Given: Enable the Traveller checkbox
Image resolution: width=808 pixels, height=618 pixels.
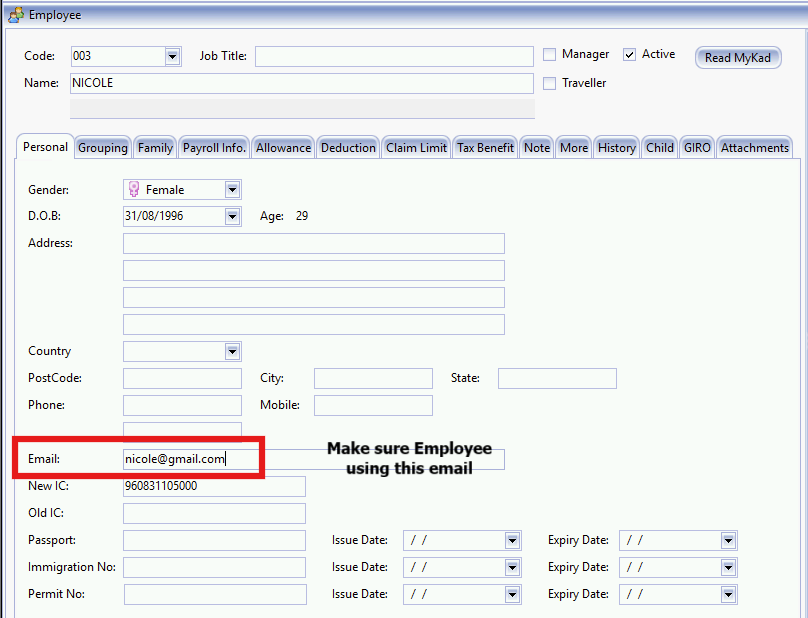Looking at the screenshot, I should point(549,83).
